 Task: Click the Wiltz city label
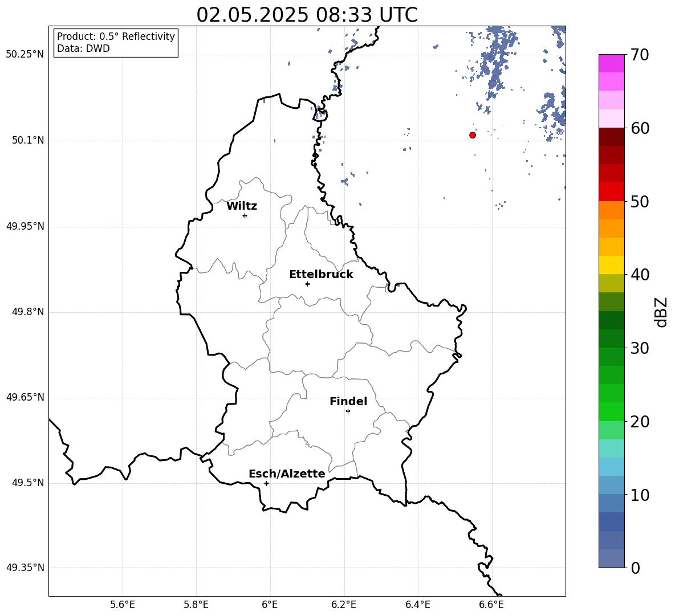[242, 206]
